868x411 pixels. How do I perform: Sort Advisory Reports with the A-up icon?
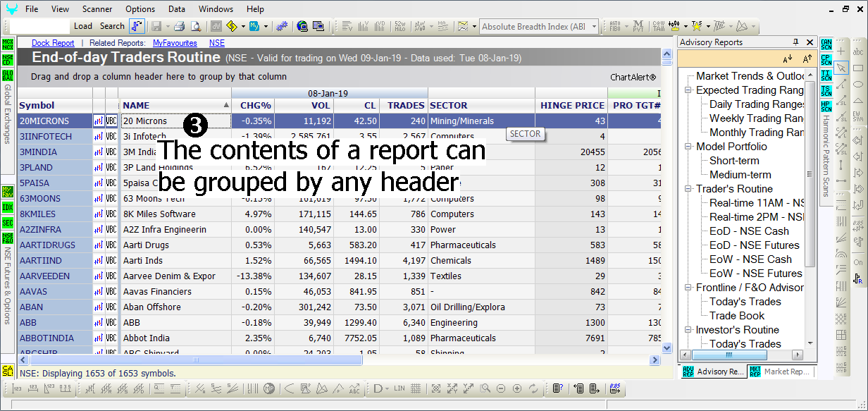click(x=807, y=59)
